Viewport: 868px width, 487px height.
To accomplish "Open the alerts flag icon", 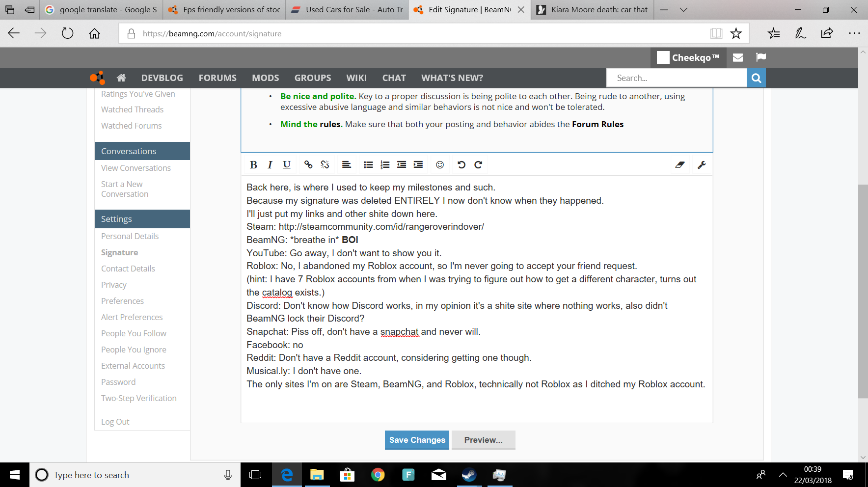I will [761, 57].
